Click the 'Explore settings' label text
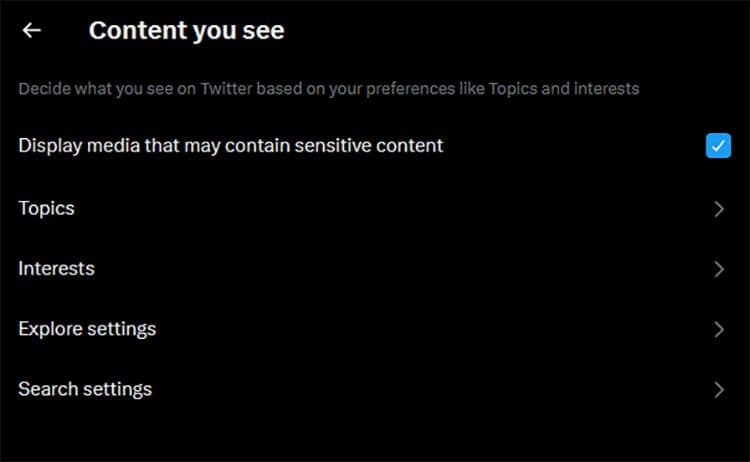This screenshot has width=750, height=462. click(x=87, y=329)
